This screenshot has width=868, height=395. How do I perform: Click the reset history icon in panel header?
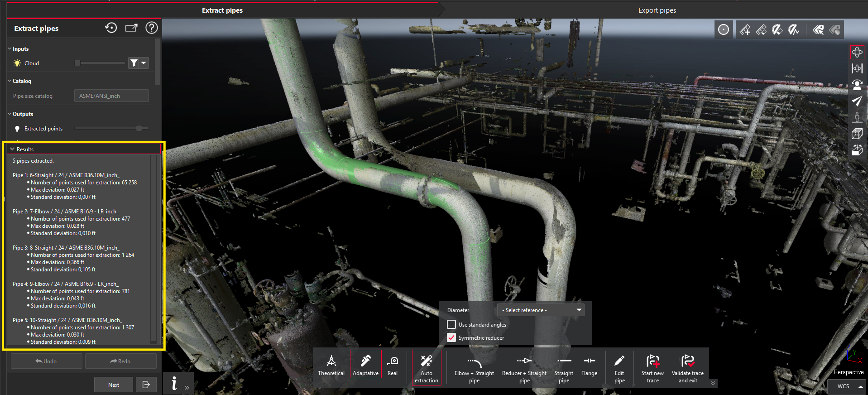click(x=111, y=28)
